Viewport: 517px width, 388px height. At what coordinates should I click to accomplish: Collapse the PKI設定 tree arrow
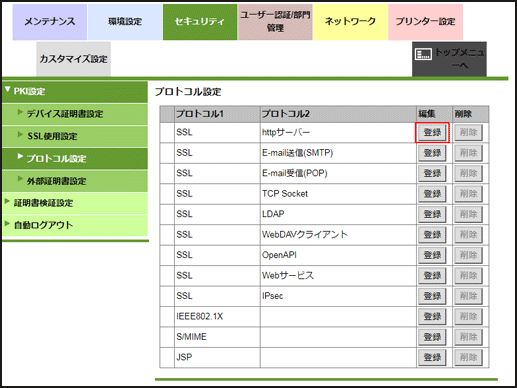point(8,89)
